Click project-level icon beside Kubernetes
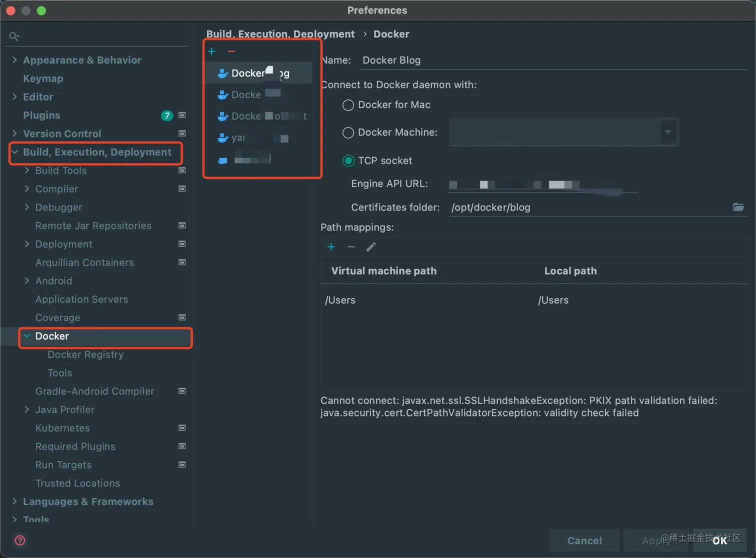The image size is (756, 558). click(x=182, y=428)
